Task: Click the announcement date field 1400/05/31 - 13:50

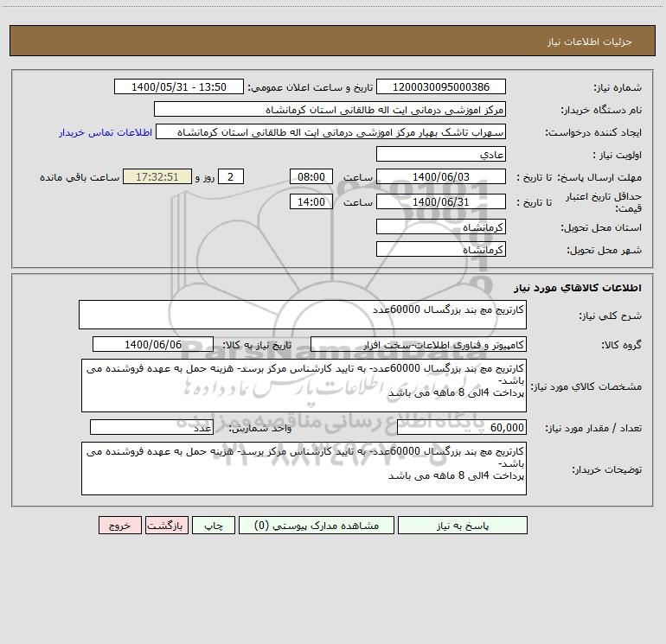Action: (x=179, y=86)
